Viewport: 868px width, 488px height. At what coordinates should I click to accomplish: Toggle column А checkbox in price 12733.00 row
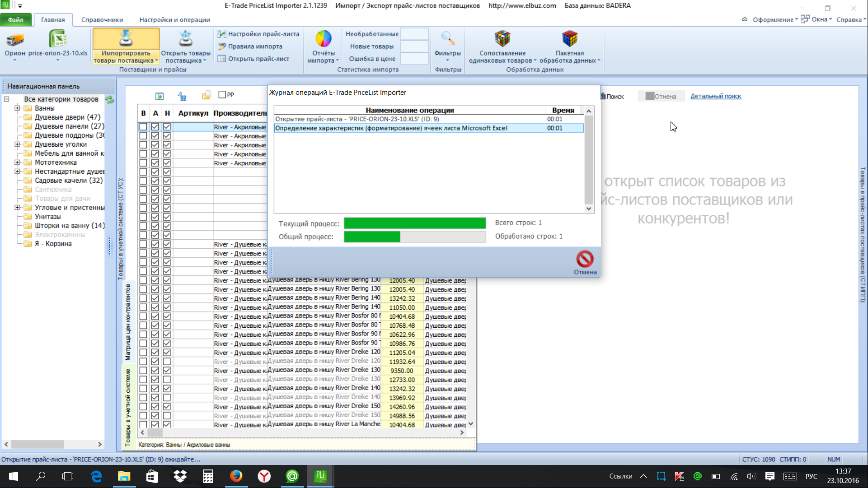(155, 380)
